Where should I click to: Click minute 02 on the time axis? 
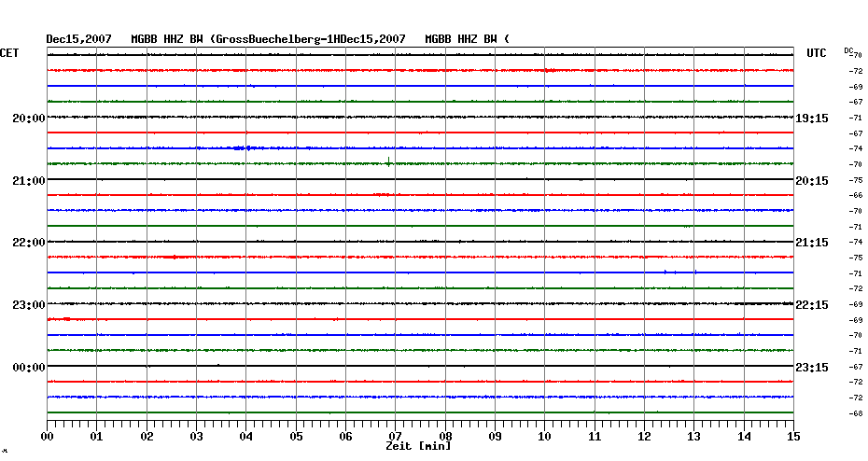tap(147, 437)
